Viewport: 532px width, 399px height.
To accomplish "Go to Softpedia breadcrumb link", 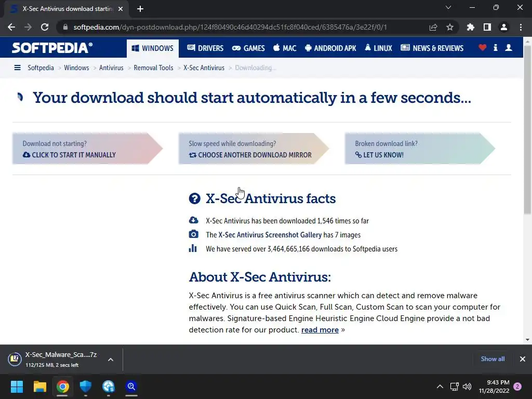I will tap(41, 68).
